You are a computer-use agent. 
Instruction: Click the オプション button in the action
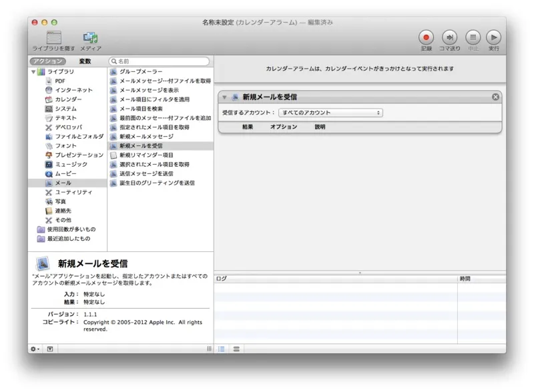click(x=283, y=127)
